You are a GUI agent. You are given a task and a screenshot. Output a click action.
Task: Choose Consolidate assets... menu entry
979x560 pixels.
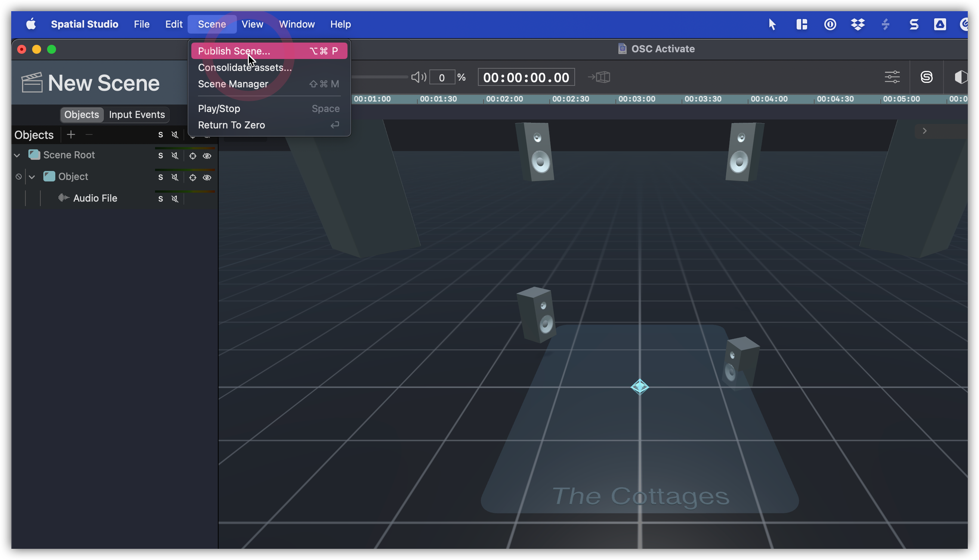269,67
